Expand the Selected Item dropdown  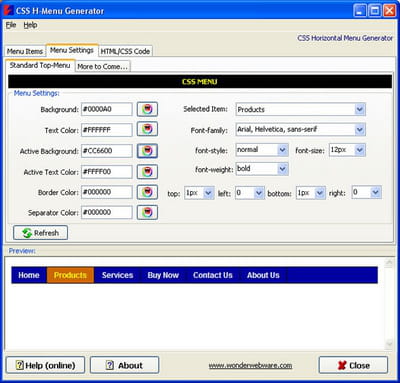coord(359,109)
